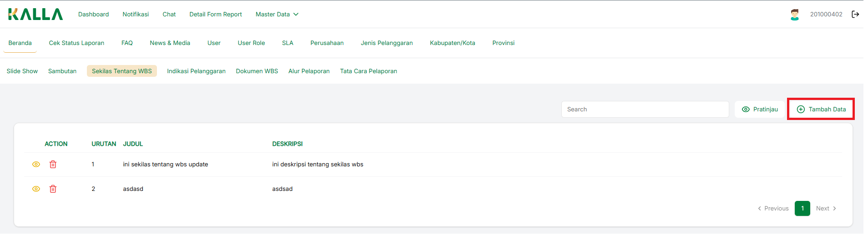Open the user avatar profile picture
868x235 pixels.
[794, 15]
